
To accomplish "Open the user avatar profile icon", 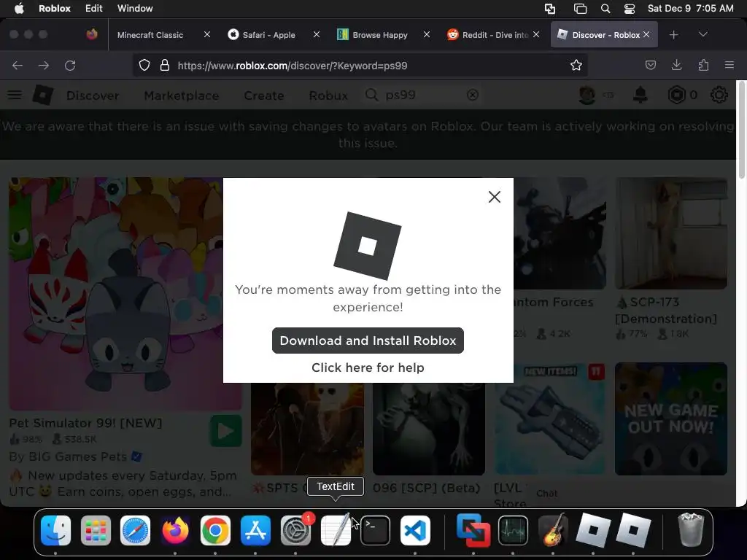I will coord(587,96).
